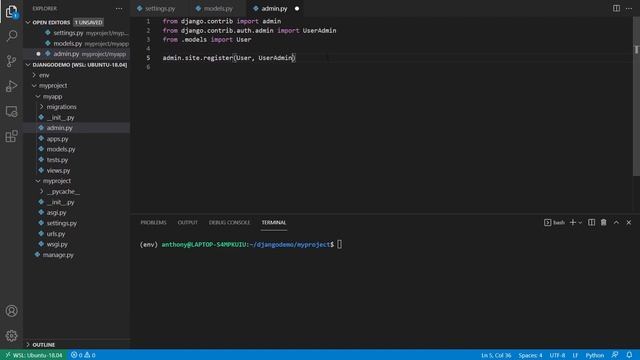Expand the migrations folder
This screenshot has height=360, width=640.
pos(42,107)
